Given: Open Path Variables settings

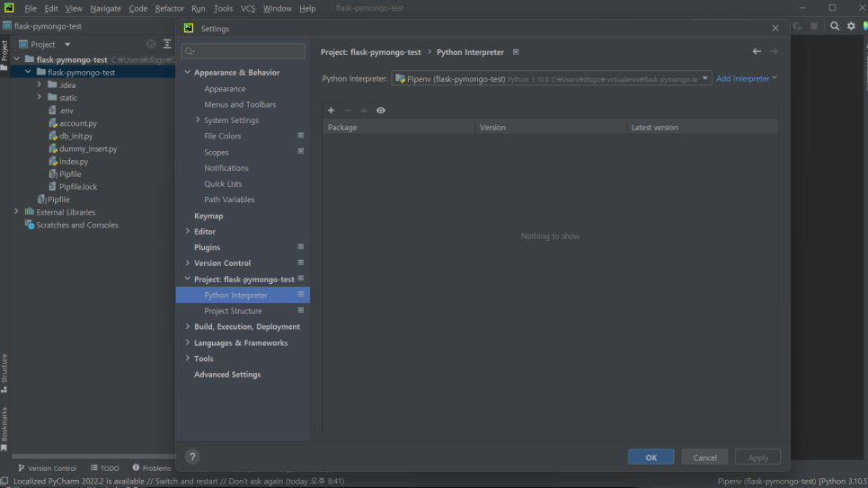Looking at the screenshot, I should pyautogui.click(x=229, y=200).
